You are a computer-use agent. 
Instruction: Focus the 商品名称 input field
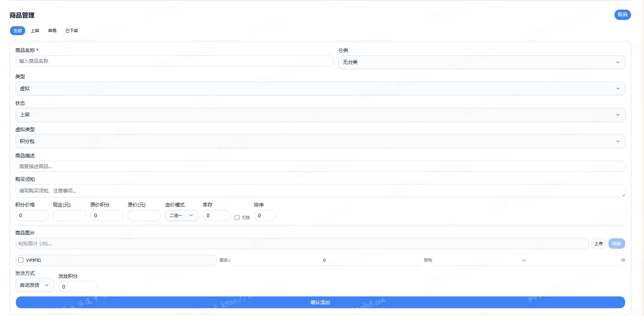pos(175,61)
